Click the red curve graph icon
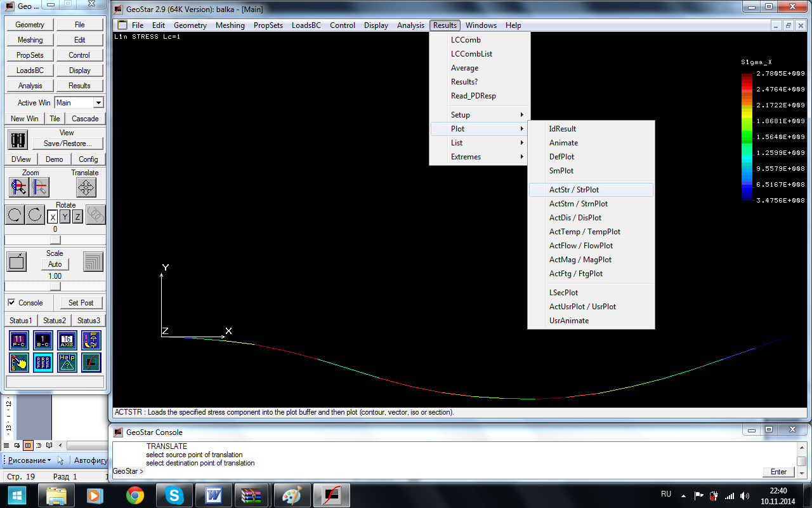Screen dimensions: 812x508 [91, 362]
